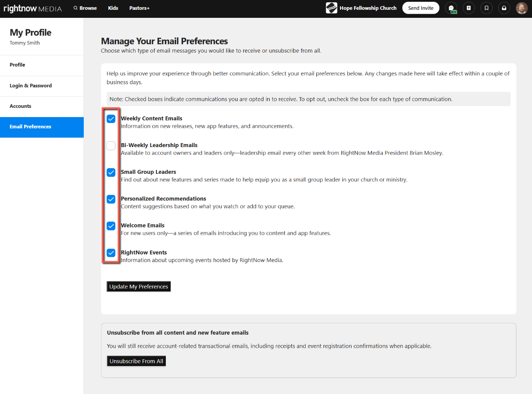Disable Personalized Recommendations checkbox
The width and height of the screenshot is (532, 394).
click(111, 199)
